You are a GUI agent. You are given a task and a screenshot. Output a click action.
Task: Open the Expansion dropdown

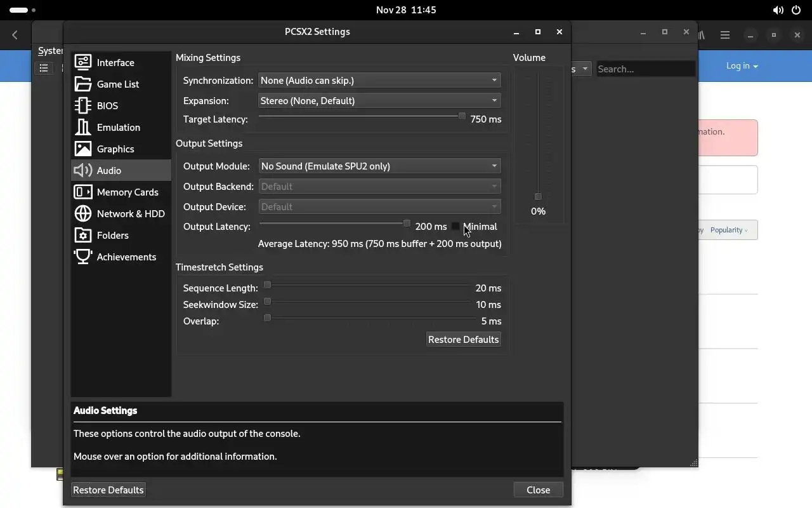pos(379,100)
